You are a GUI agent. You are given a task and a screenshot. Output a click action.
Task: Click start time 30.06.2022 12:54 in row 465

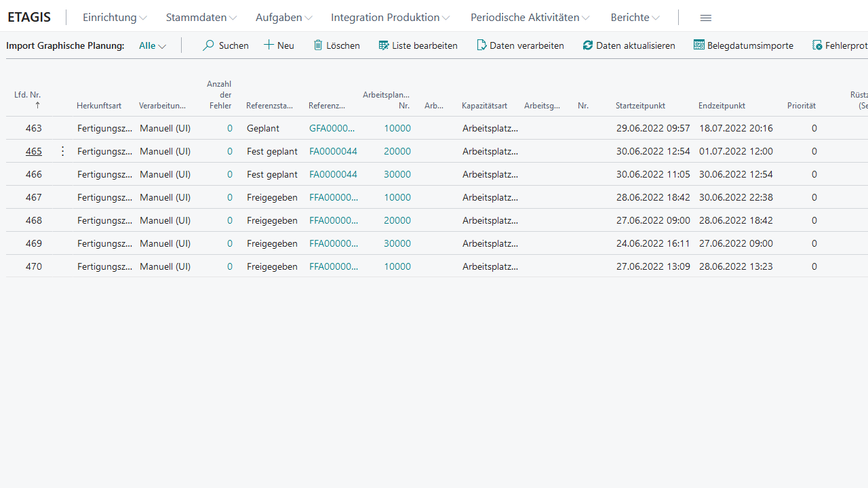coord(653,151)
